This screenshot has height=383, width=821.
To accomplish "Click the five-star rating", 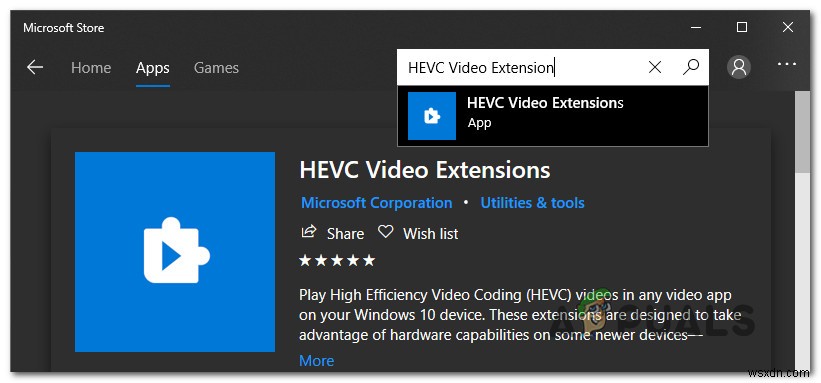I will [337, 260].
